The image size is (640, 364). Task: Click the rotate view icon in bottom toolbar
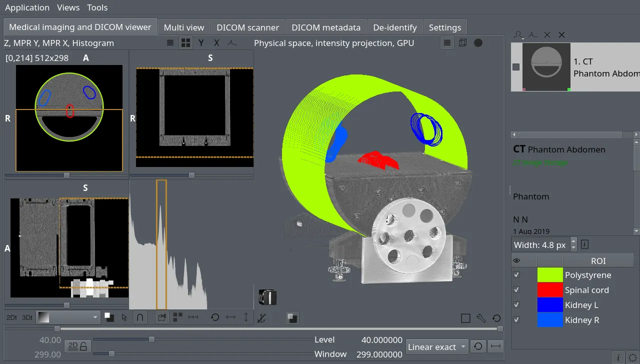point(215,317)
